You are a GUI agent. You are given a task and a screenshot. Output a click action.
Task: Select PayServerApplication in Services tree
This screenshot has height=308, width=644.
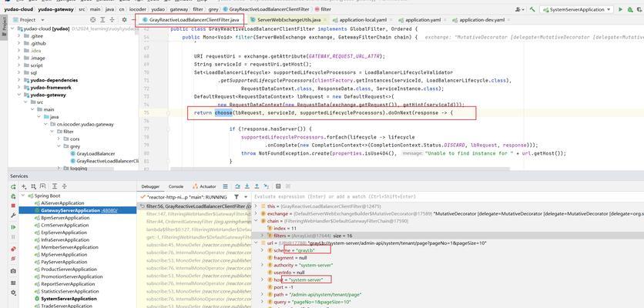click(64, 262)
